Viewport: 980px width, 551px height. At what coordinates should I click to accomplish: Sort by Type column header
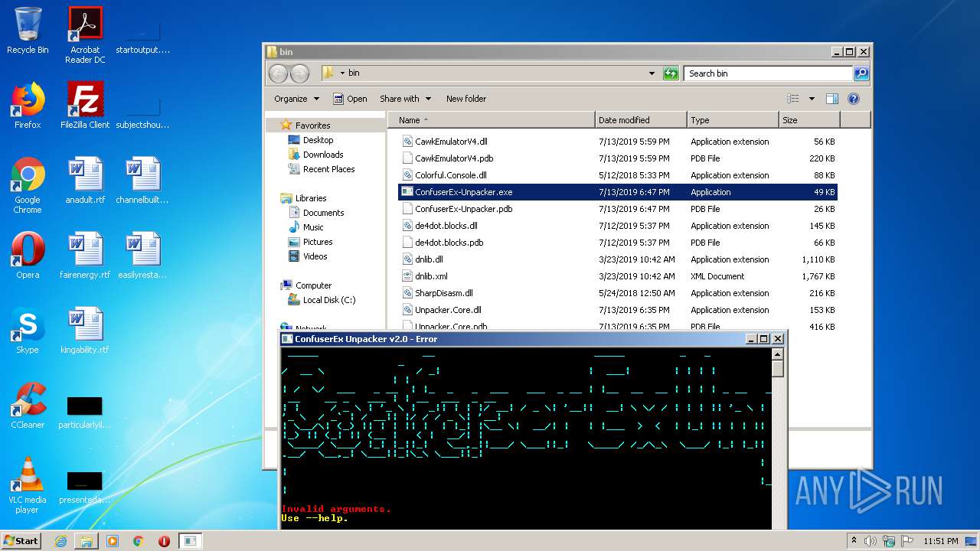733,120
